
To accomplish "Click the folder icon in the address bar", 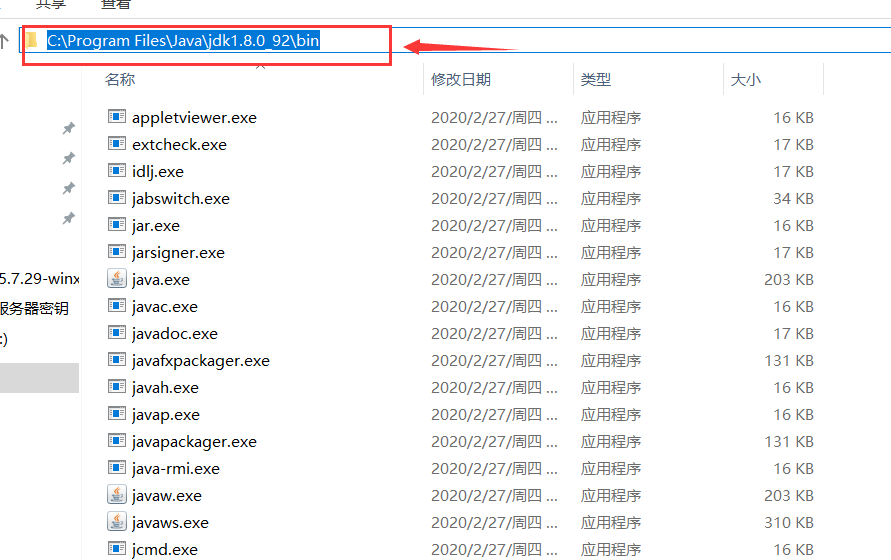I will [x=32, y=40].
